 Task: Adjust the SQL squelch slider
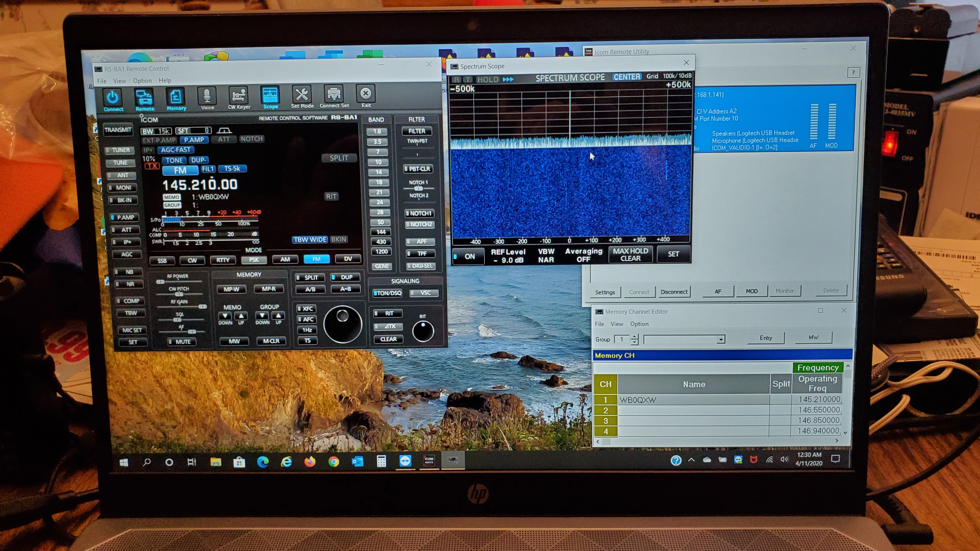coord(180,319)
